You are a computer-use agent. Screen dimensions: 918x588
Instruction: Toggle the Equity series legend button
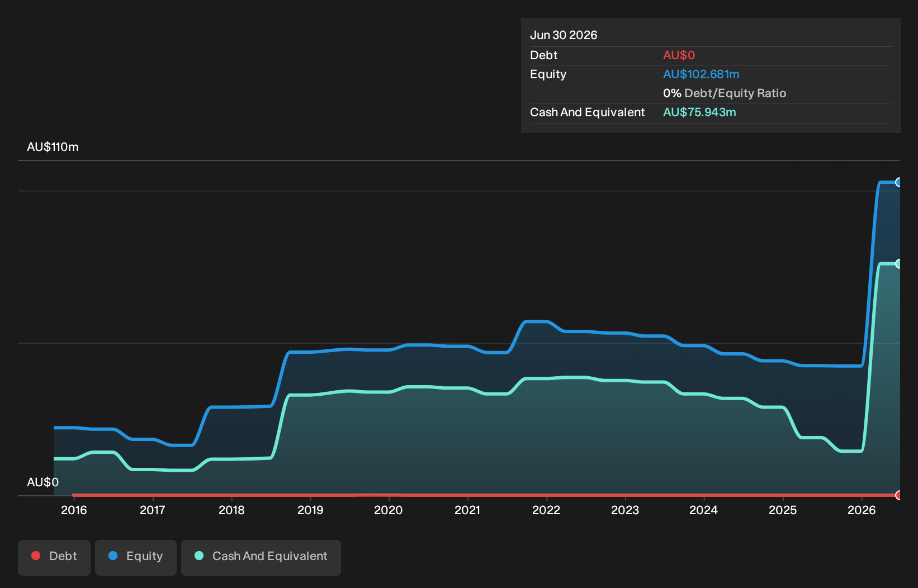[x=136, y=557]
